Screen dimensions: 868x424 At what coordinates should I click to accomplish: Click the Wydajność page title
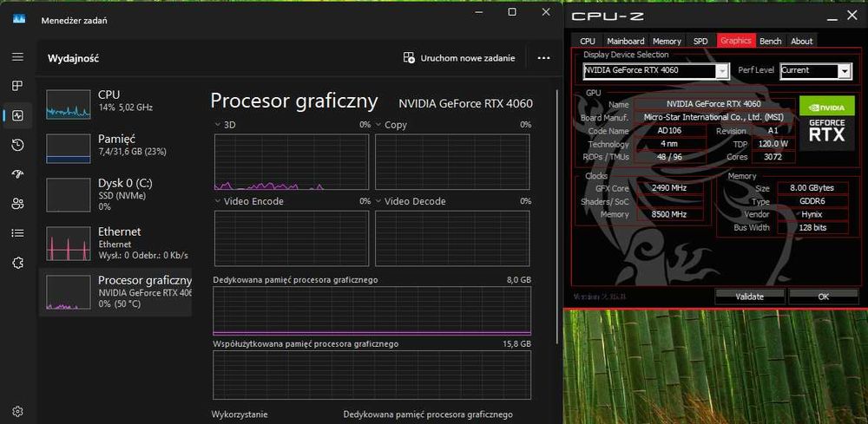coord(73,58)
